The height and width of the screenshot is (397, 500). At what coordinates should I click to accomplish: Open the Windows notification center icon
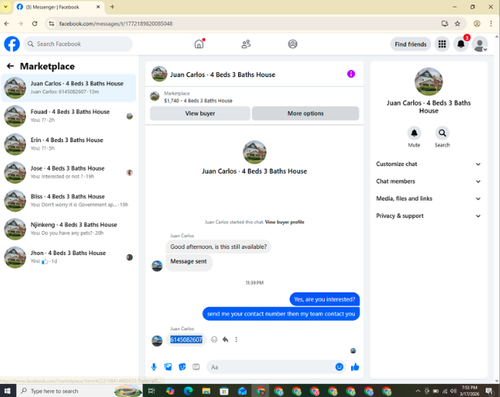489,391
